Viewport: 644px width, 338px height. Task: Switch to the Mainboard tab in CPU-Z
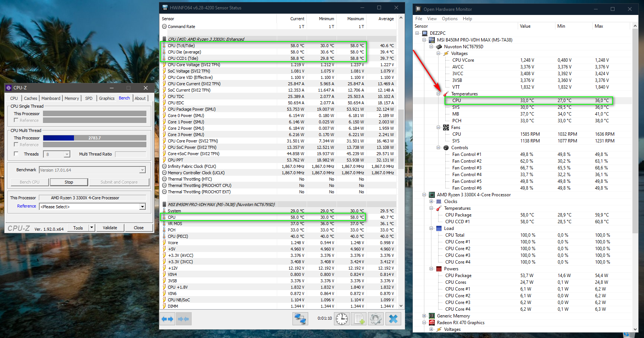[51, 98]
